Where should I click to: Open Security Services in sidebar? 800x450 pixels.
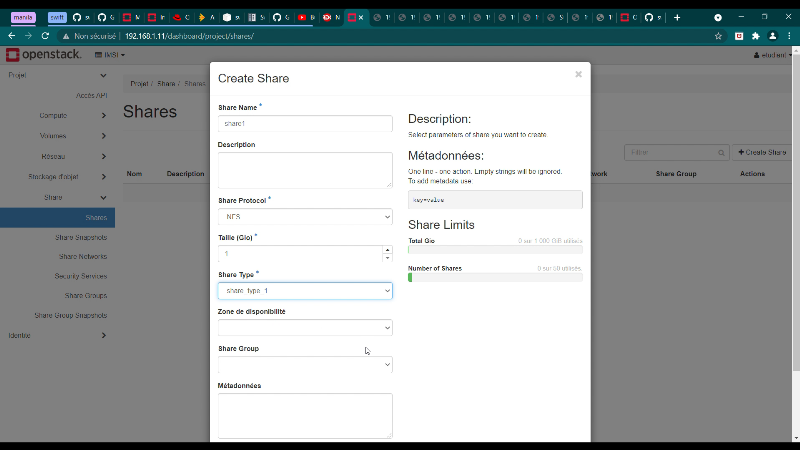point(81,276)
